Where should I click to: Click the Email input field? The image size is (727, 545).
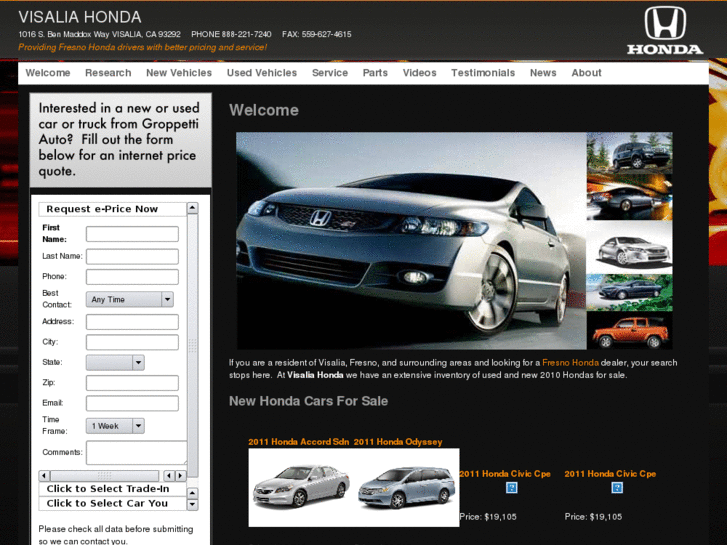tap(132, 403)
